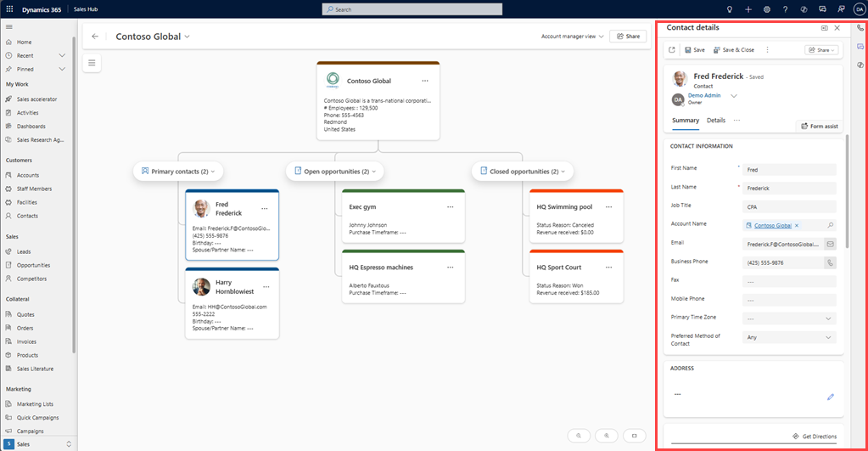Open Opportunities in sidebar
Image resolution: width=868 pixels, height=451 pixels.
click(x=33, y=265)
